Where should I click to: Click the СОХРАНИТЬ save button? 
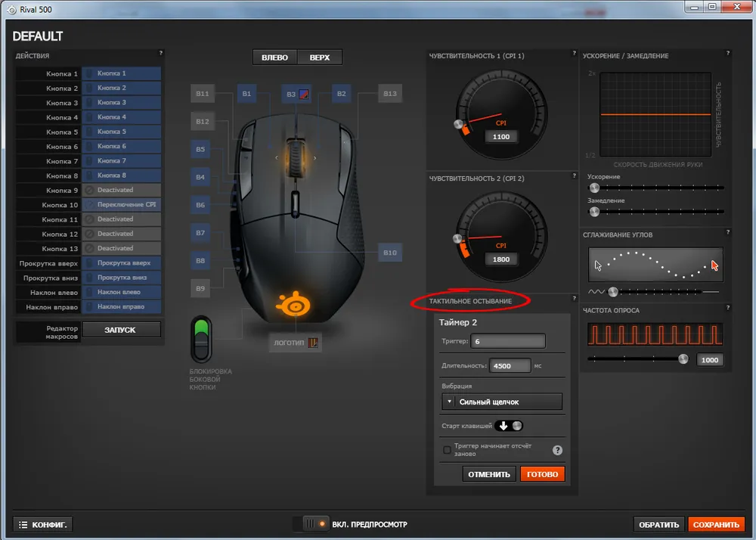coord(715,524)
